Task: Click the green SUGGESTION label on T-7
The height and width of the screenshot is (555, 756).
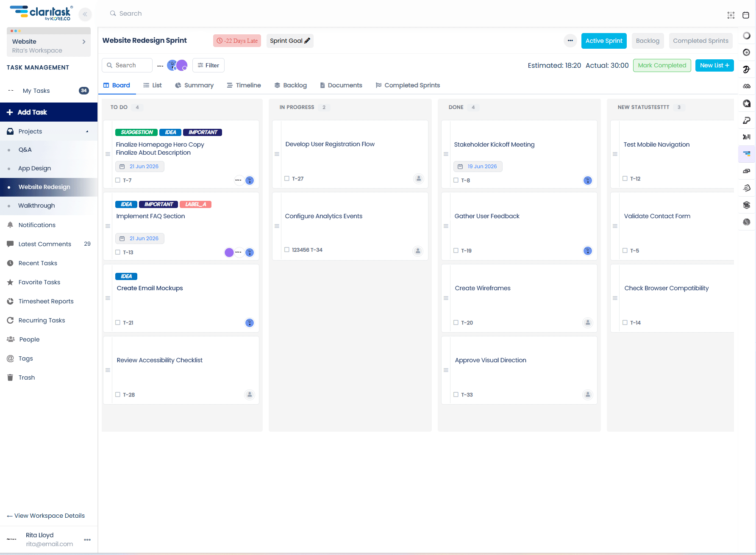Action: coord(136,133)
